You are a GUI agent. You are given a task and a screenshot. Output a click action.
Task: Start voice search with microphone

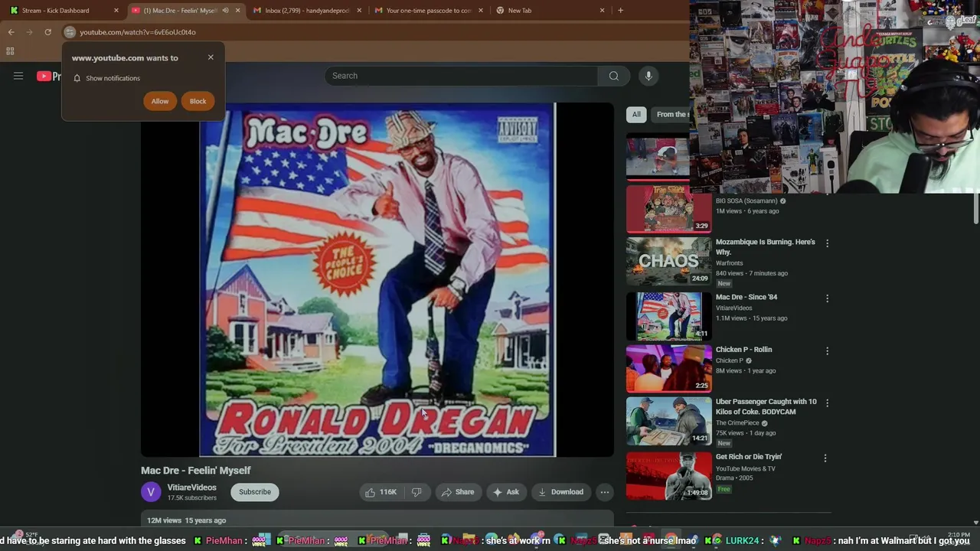pyautogui.click(x=648, y=76)
